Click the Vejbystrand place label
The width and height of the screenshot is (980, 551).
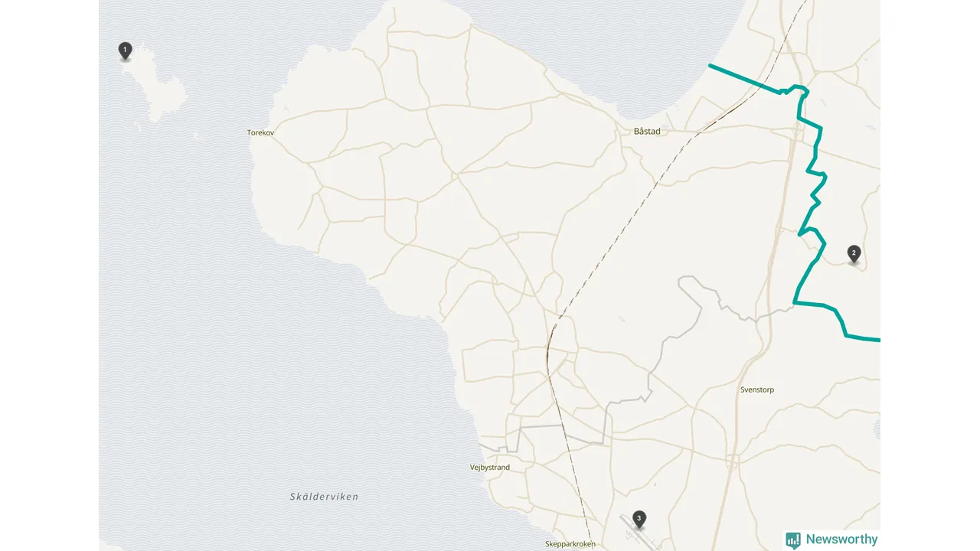point(490,467)
